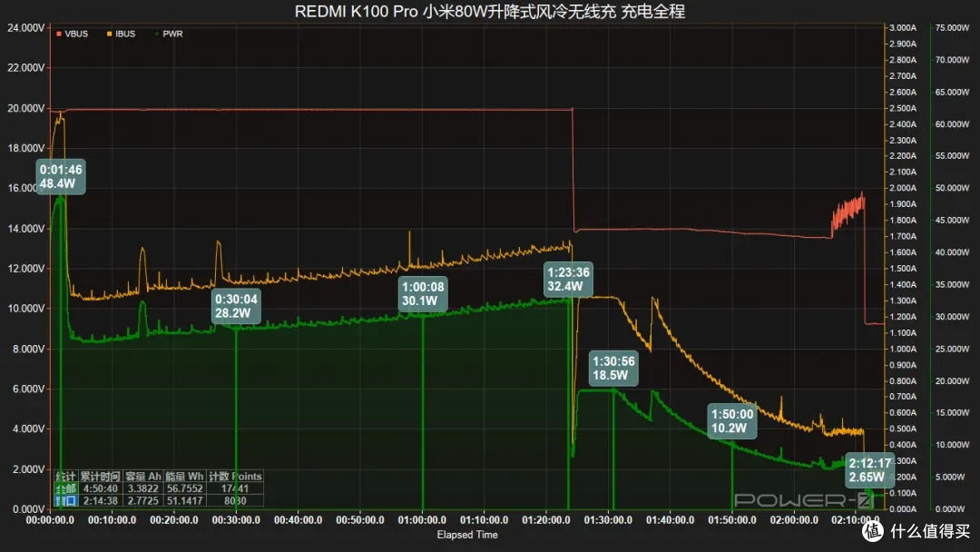Select the 0:01:46 48.4W data marker
Image resolution: width=980 pixels, height=552 pixels.
pos(61,176)
